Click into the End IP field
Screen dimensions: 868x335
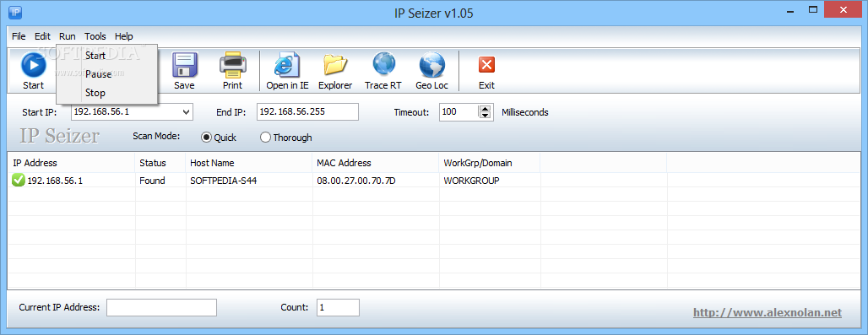(x=308, y=112)
